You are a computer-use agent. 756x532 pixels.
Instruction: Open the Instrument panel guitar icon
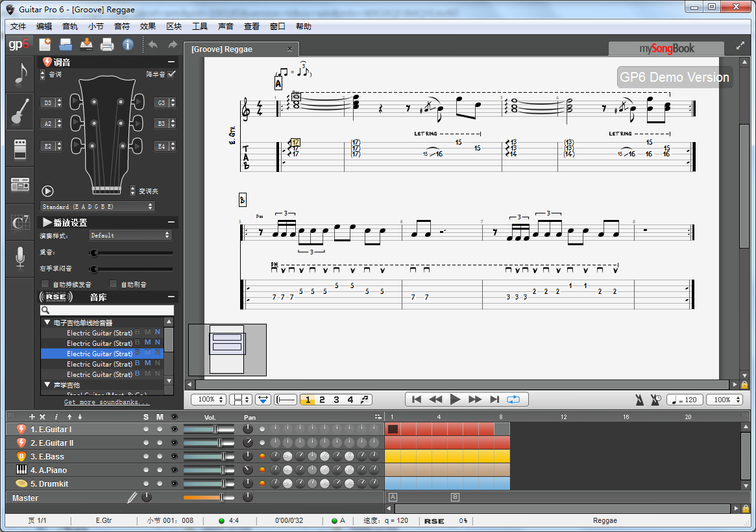click(x=19, y=111)
